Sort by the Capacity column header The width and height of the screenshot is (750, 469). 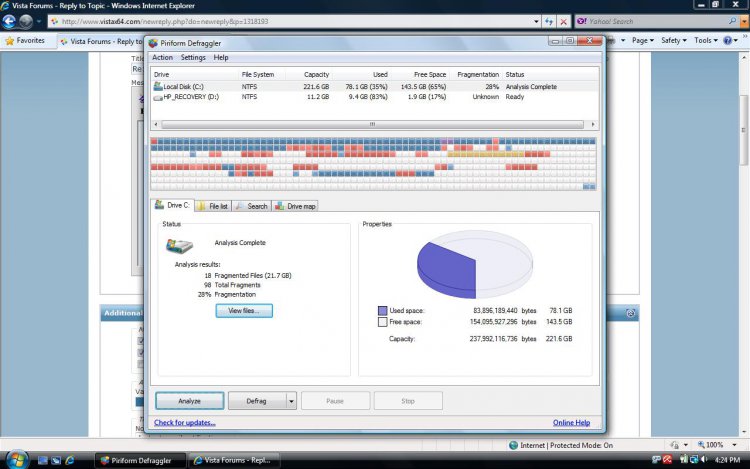[x=316, y=75]
